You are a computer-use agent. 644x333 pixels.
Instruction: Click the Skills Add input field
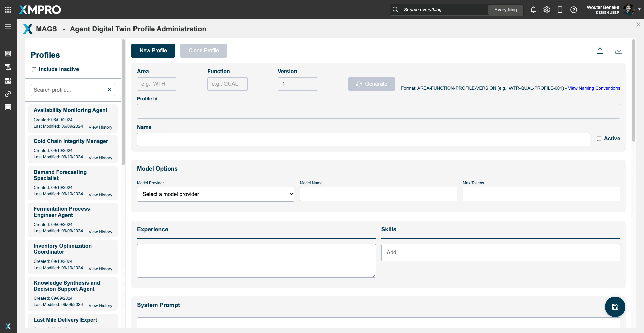[x=500, y=253]
